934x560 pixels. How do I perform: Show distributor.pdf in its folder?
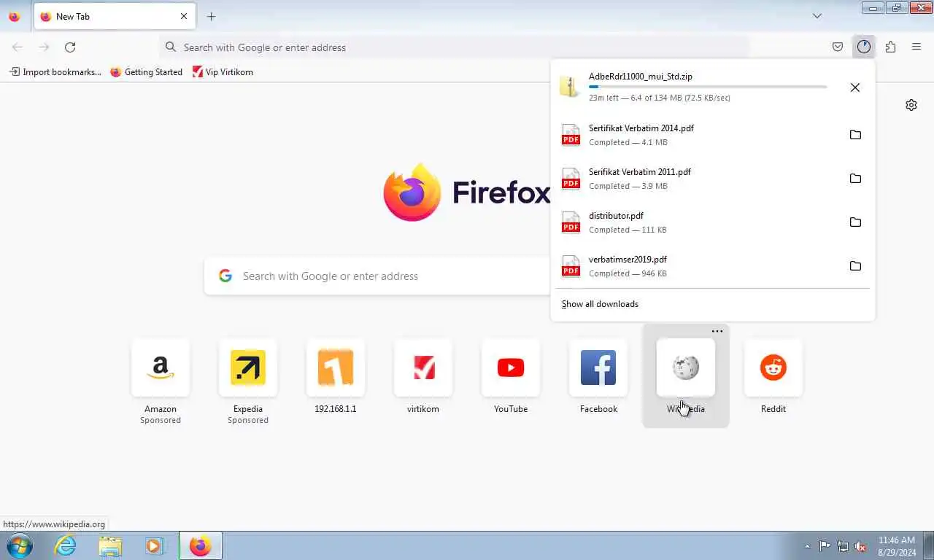(855, 222)
